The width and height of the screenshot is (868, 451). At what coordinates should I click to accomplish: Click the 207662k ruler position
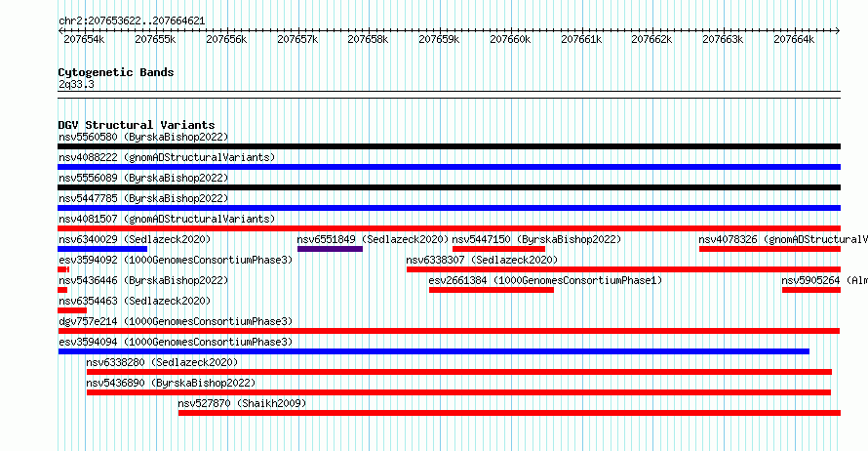coord(652,39)
